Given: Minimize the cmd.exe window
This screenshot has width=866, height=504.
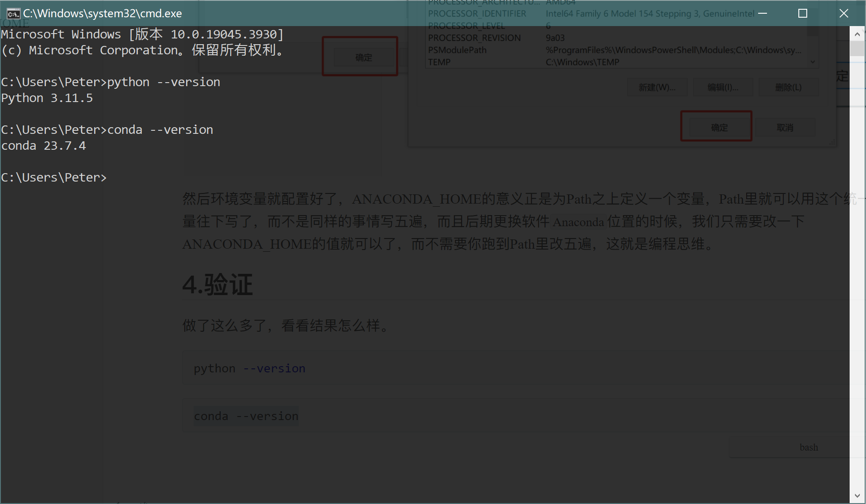Looking at the screenshot, I should coord(763,13).
